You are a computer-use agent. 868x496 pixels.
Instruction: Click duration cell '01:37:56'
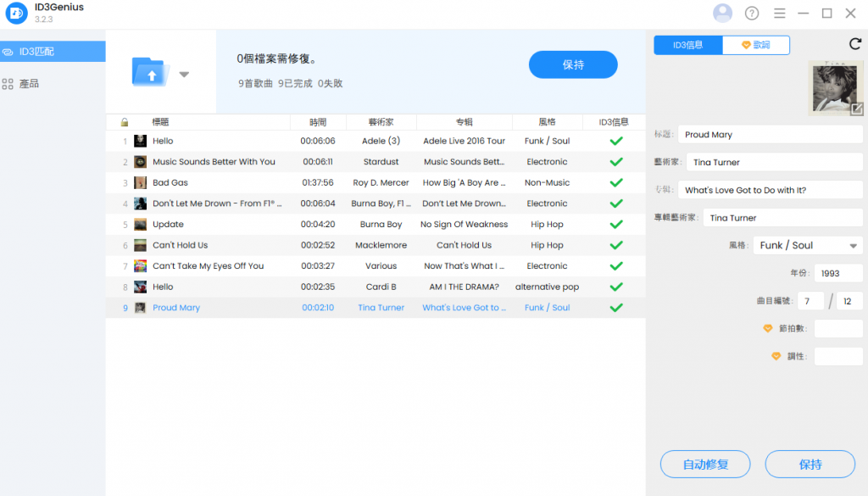[x=318, y=182]
